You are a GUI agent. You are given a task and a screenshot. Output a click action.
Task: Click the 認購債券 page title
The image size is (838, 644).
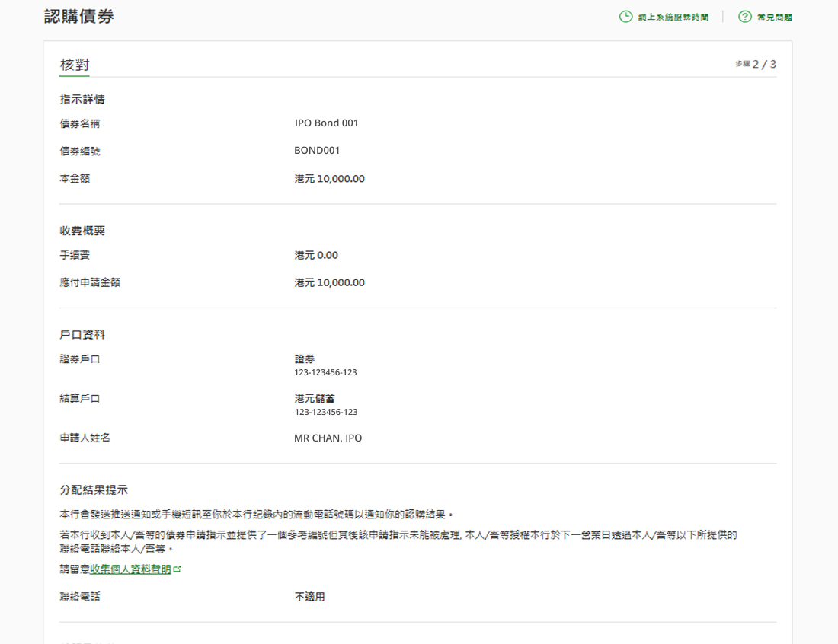(78, 16)
